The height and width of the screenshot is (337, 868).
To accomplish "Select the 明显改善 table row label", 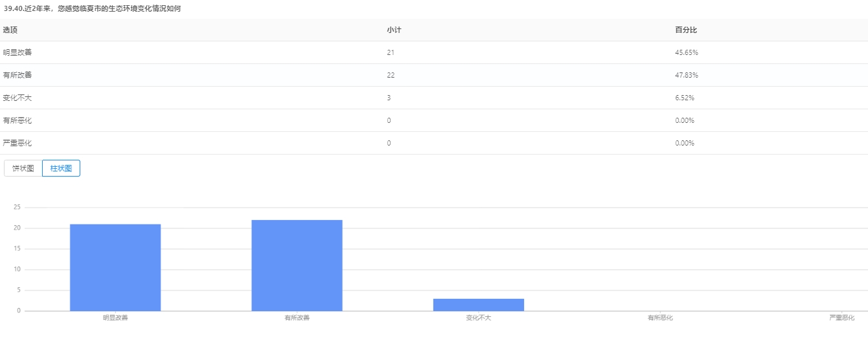I will pyautogui.click(x=17, y=52).
